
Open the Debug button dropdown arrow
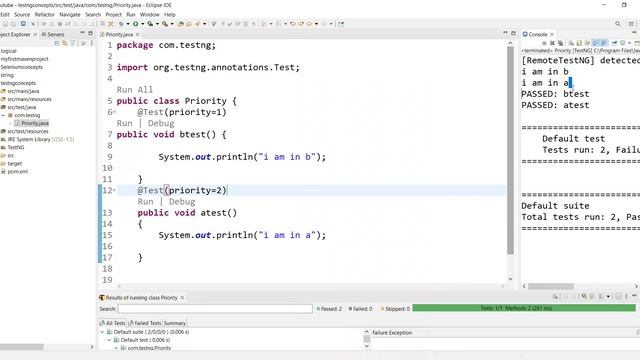point(128,24)
